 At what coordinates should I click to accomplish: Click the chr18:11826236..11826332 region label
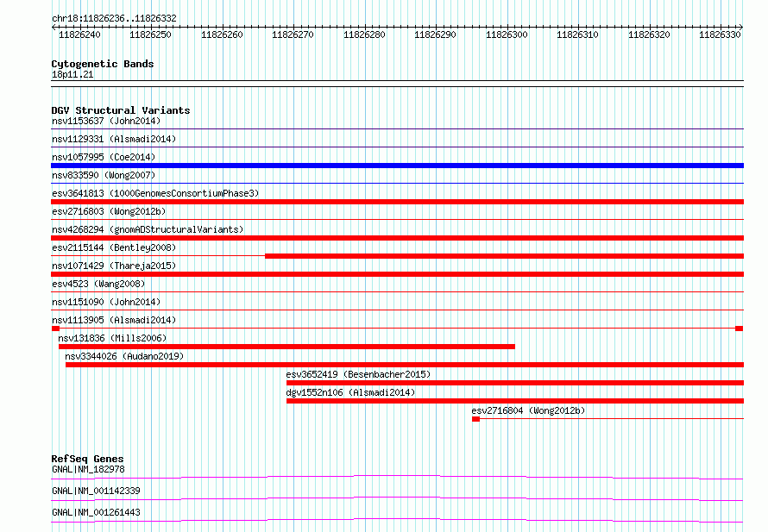point(114,18)
